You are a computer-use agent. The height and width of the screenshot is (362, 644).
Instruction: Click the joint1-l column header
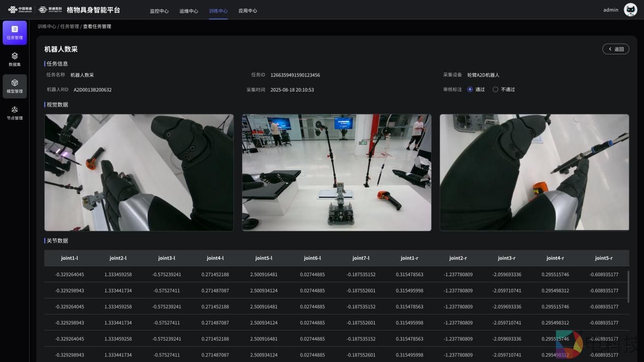(69, 258)
